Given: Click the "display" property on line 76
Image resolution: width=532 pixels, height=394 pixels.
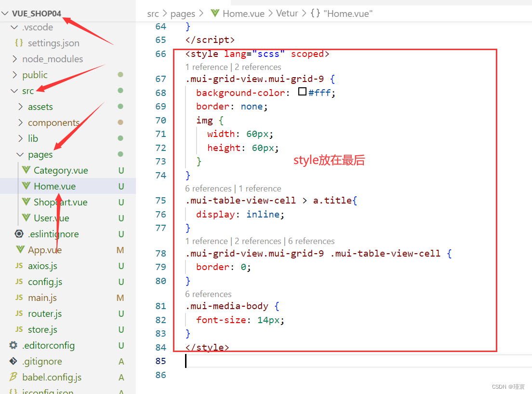Looking at the screenshot, I should click(215, 214).
